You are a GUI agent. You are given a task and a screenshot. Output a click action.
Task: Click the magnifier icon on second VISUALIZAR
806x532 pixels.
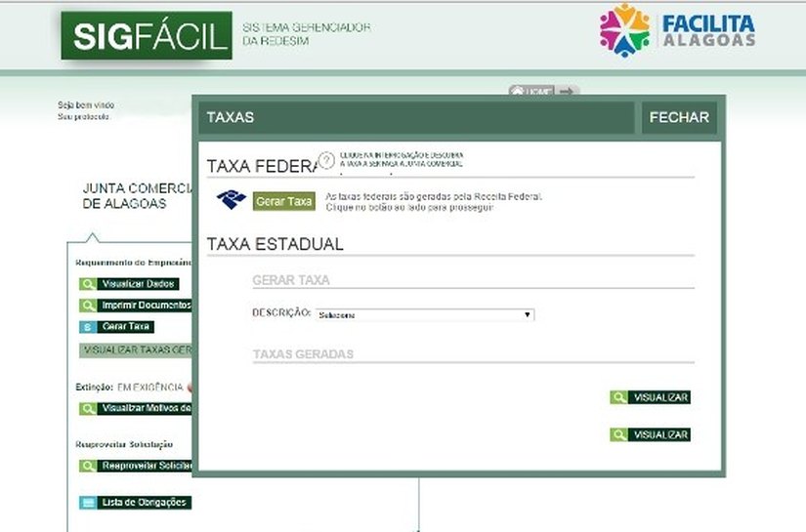pyautogui.click(x=618, y=435)
